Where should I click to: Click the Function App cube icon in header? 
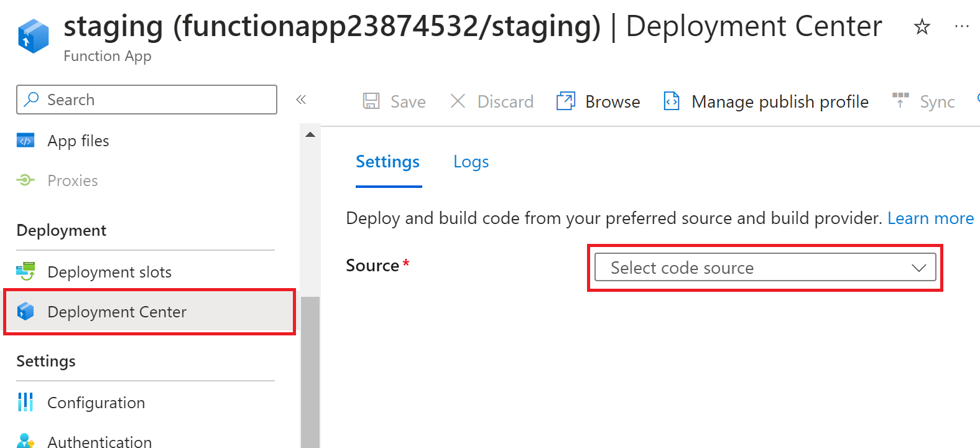coord(34,35)
